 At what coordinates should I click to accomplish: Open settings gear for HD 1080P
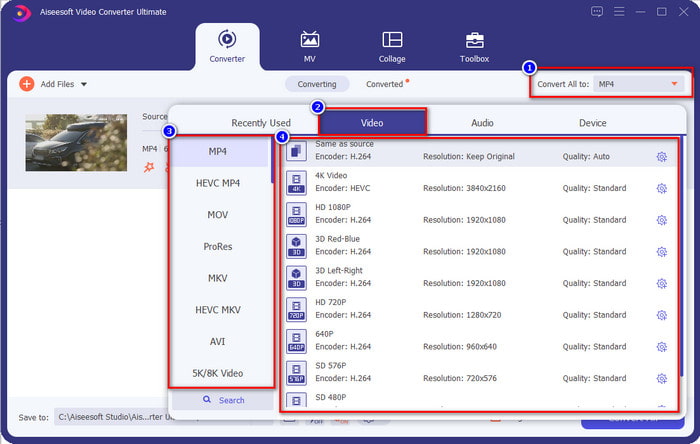click(x=662, y=220)
